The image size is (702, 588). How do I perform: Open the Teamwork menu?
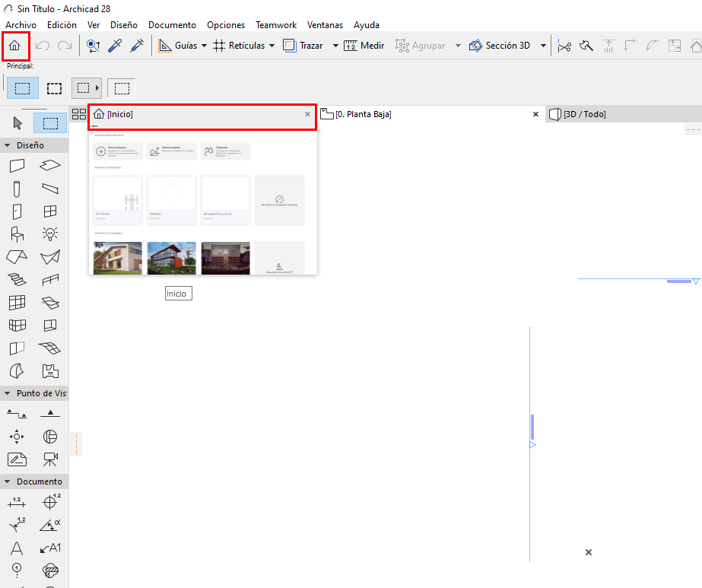point(275,25)
